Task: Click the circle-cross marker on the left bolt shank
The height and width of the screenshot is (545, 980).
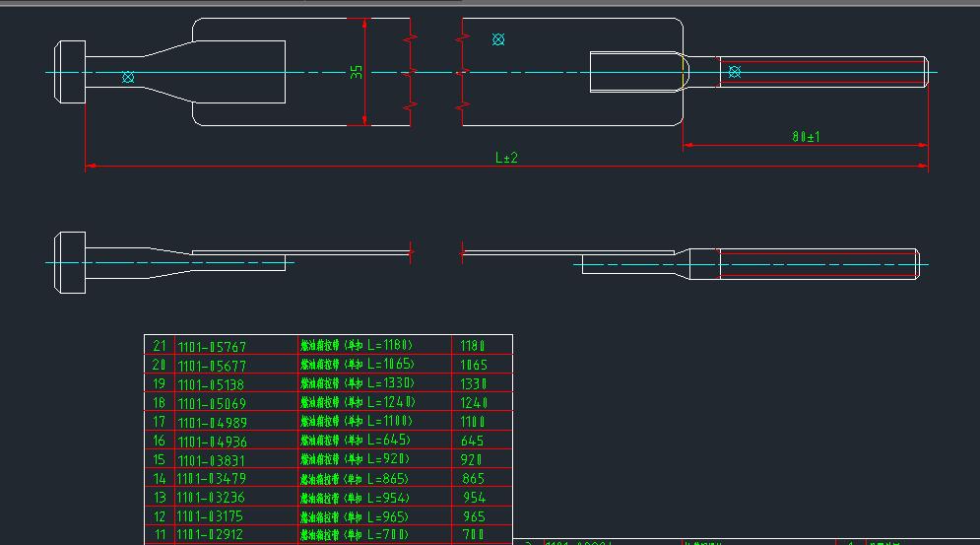Action: pos(128,77)
